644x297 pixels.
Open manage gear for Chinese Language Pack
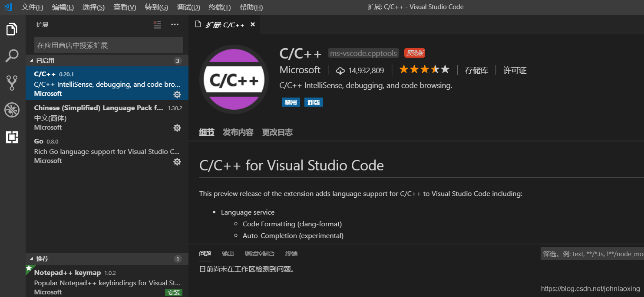(177, 127)
